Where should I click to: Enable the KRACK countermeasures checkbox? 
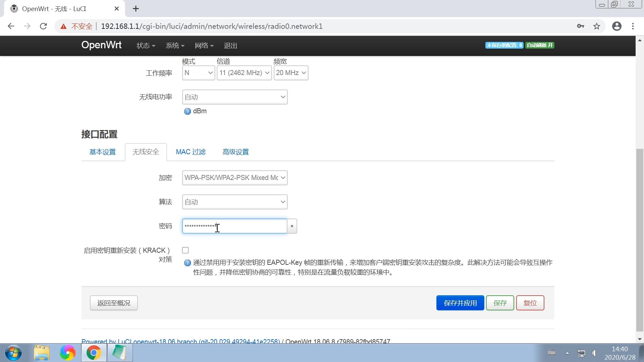[185, 250]
